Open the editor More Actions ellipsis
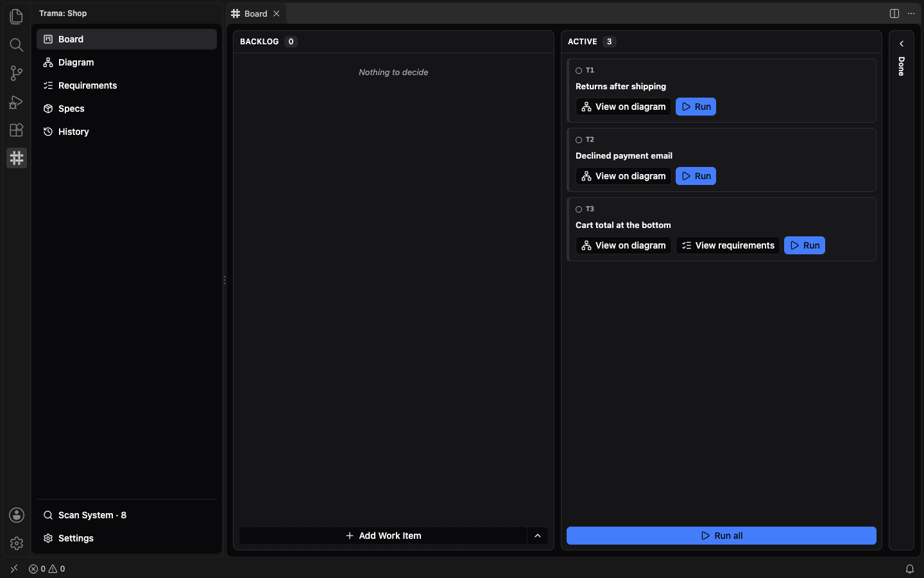 click(911, 13)
